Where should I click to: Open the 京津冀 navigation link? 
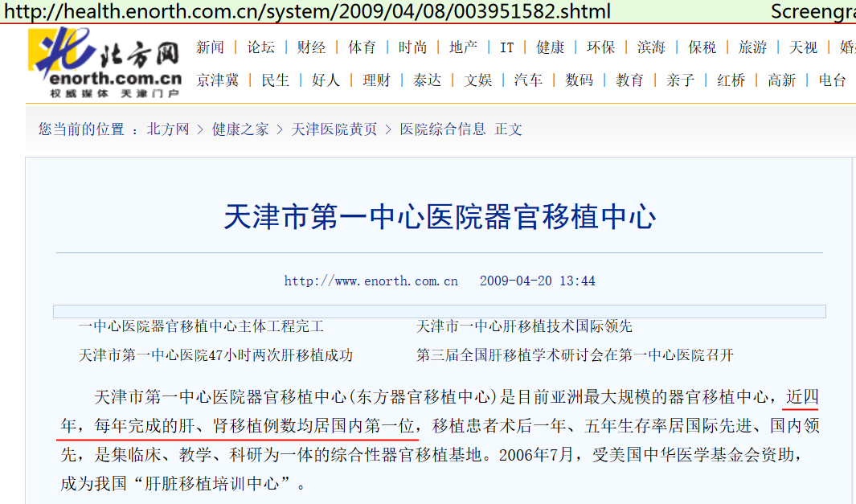[218, 80]
